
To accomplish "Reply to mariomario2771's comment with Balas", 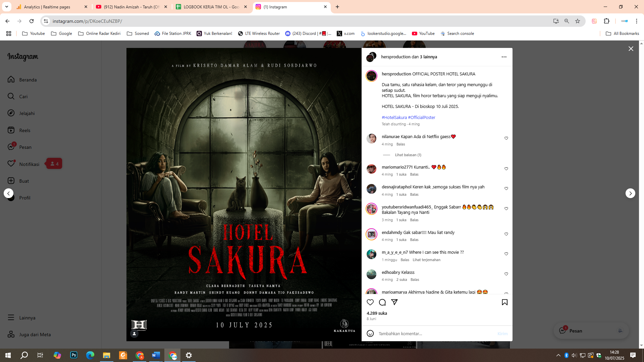I will tap(414, 174).
